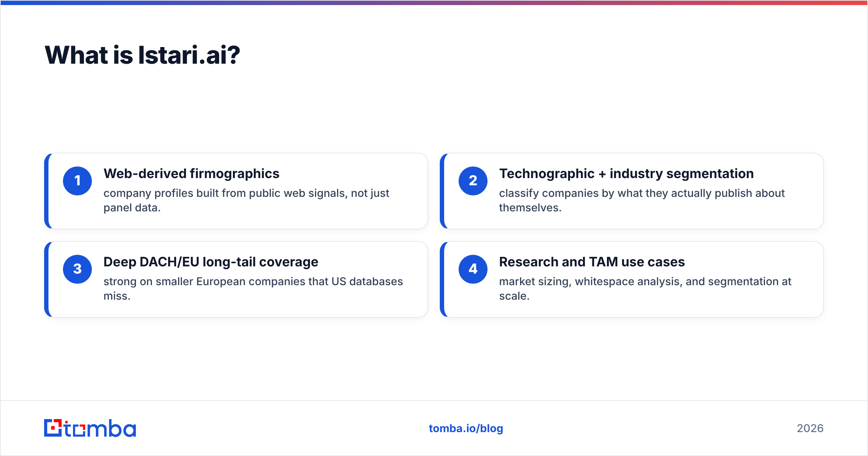Select the "What is Istari.ai?" heading
868x456 pixels.
(142, 55)
